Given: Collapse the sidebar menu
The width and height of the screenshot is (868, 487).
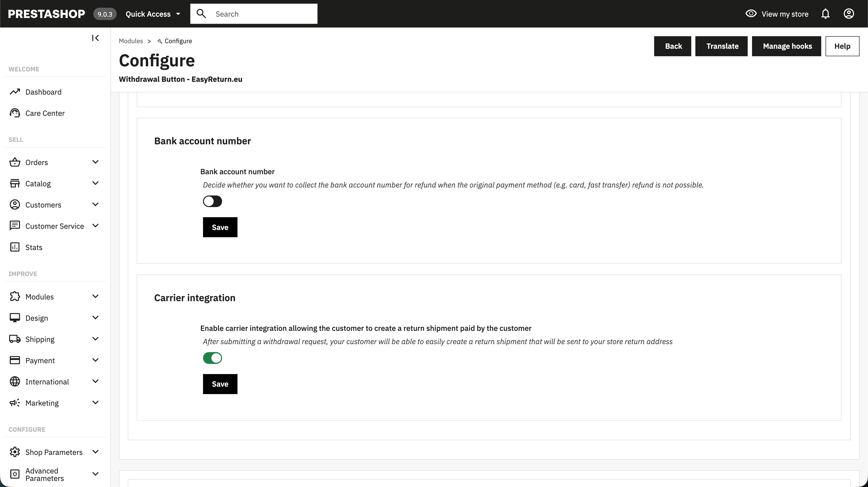Looking at the screenshot, I should click(95, 38).
